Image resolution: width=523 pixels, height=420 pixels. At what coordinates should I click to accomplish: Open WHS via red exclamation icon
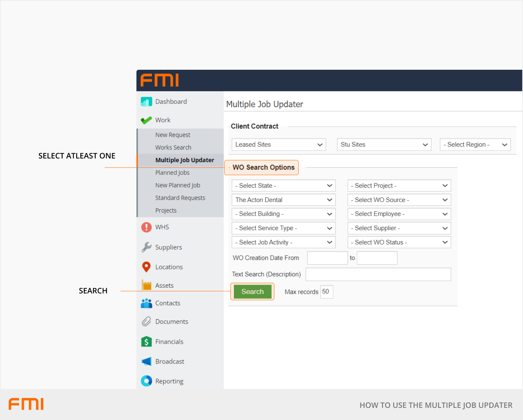pyautogui.click(x=146, y=227)
